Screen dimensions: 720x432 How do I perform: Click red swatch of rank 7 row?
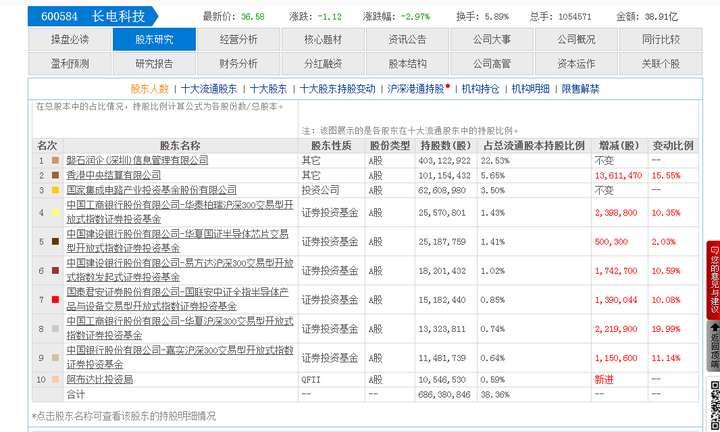pyautogui.click(x=55, y=299)
